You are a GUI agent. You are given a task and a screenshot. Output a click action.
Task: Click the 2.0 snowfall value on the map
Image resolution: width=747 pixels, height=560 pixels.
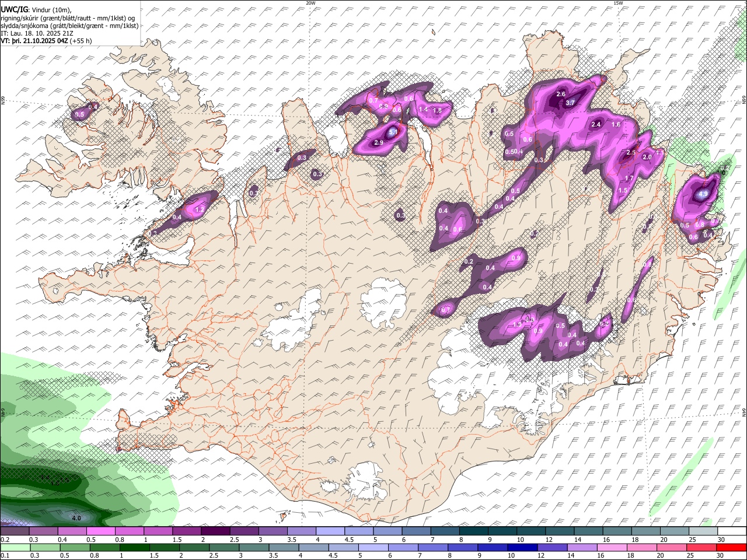(x=647, y=157)
